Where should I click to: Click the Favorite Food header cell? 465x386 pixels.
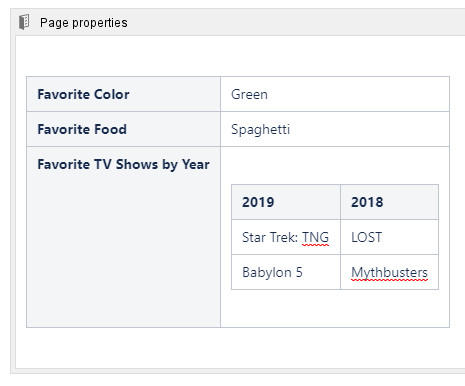pyautogui.click(x=123, y=129)
